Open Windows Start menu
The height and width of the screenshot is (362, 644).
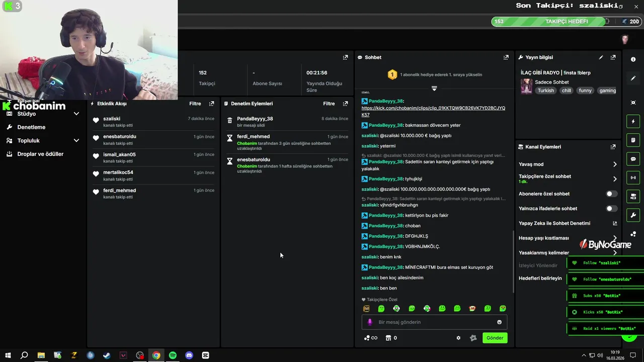tap(8, 355)
